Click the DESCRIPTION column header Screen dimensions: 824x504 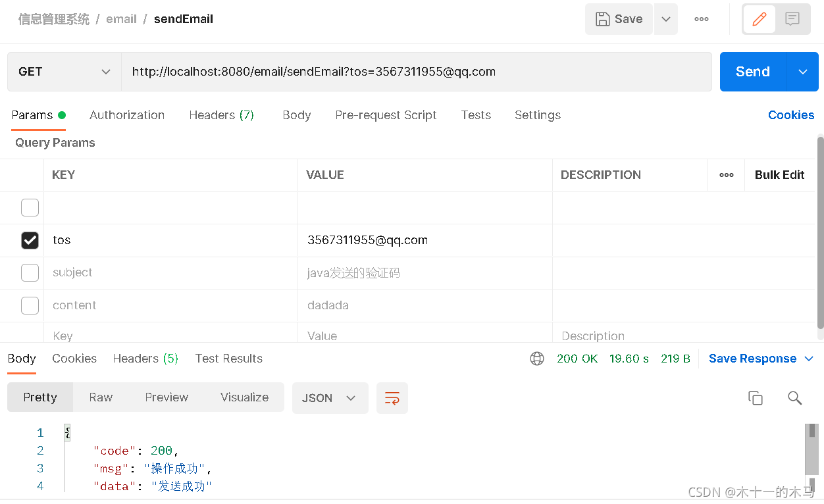[601, 175]
